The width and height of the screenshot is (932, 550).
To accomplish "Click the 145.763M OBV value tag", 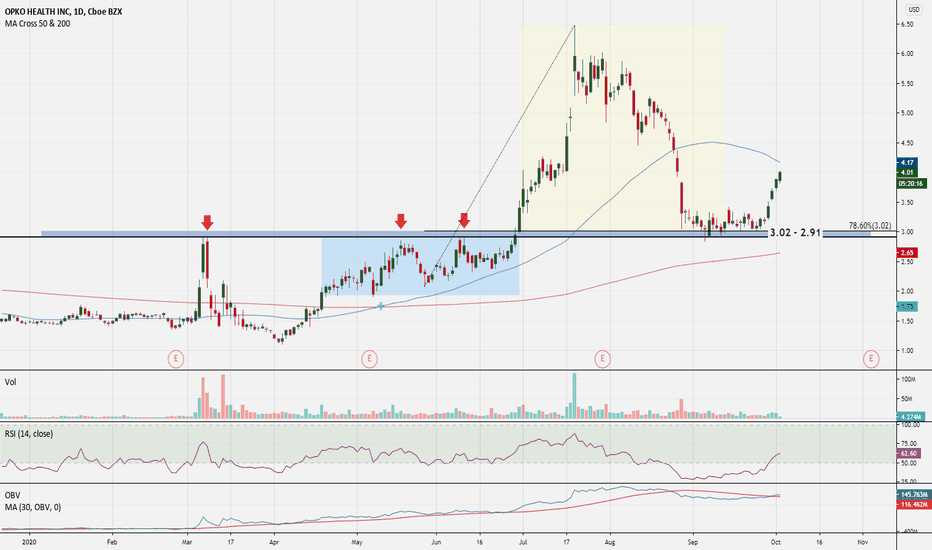I will point(914,495).
